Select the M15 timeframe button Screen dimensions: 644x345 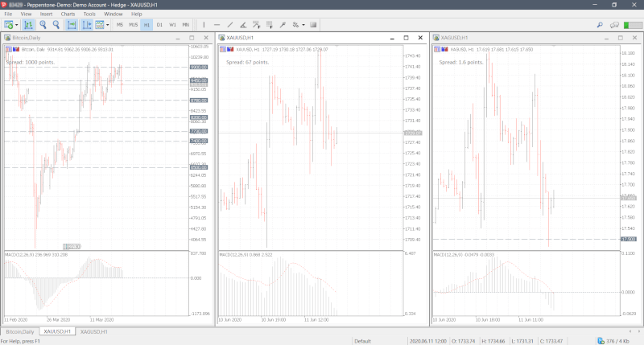(133, 25)
